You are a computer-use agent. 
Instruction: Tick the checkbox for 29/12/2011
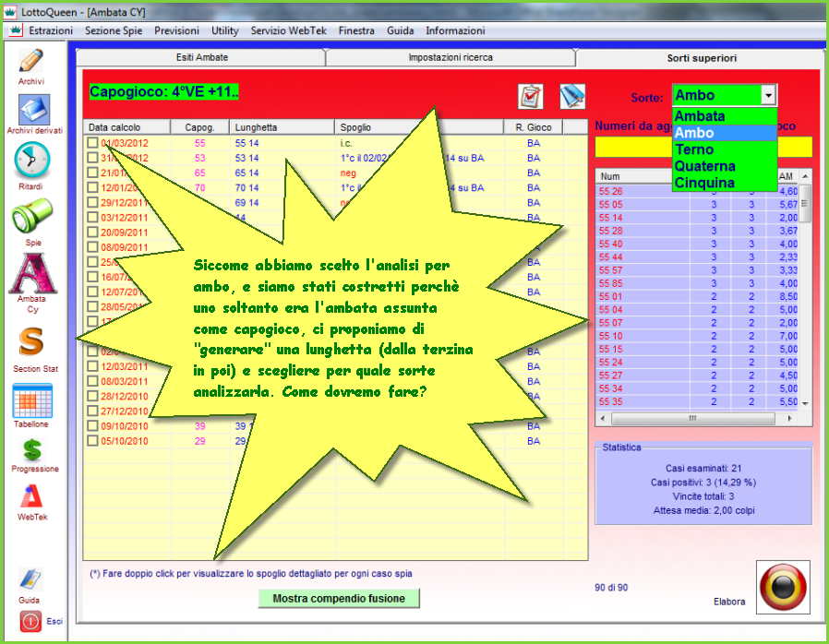click(x=92, y=202)
